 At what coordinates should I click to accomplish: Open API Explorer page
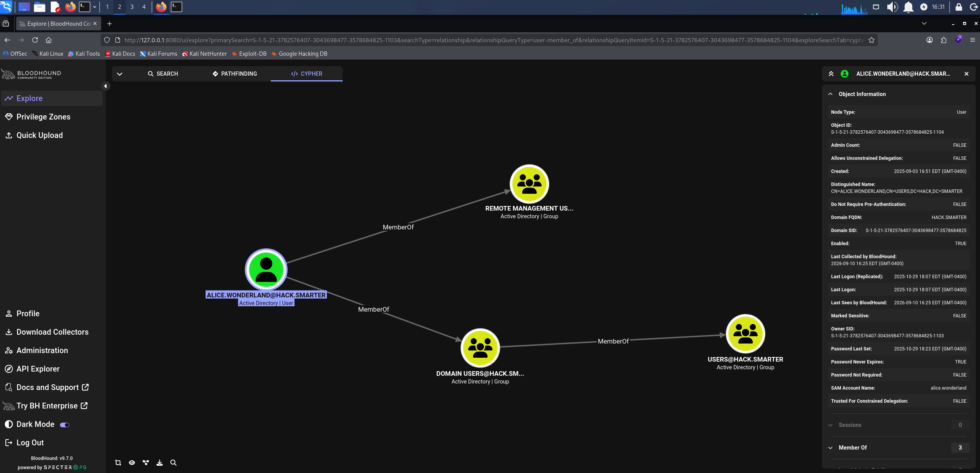tap(52, 369)
